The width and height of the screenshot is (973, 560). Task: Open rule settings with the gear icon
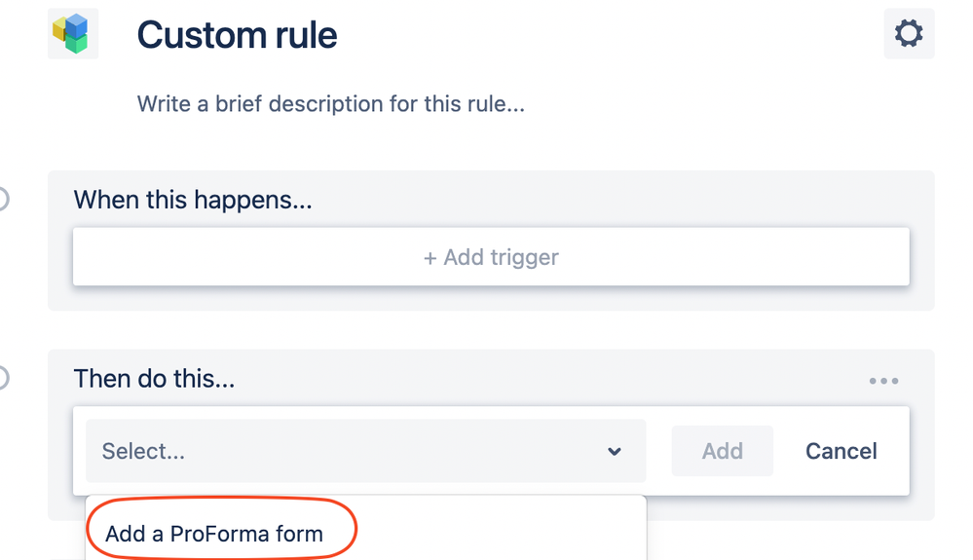909,33
